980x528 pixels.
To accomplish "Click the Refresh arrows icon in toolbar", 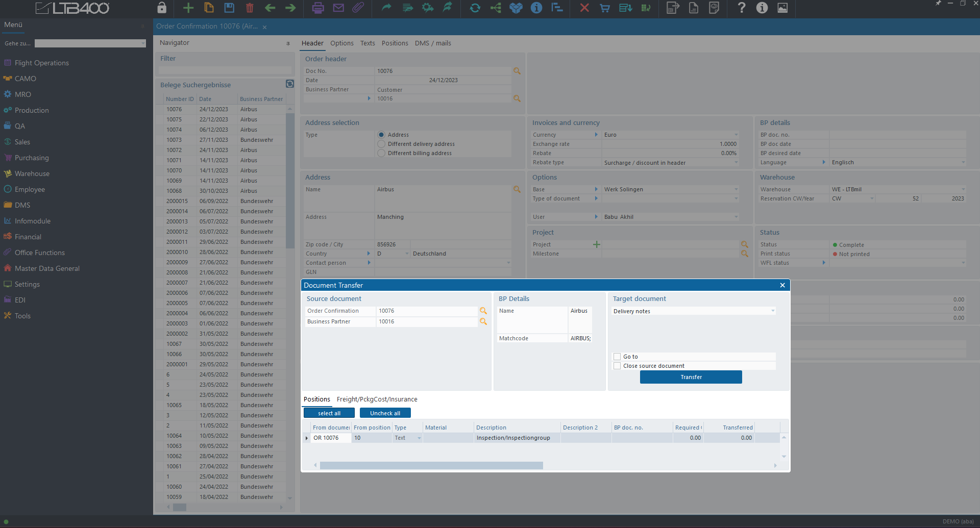I will (475, 8).
